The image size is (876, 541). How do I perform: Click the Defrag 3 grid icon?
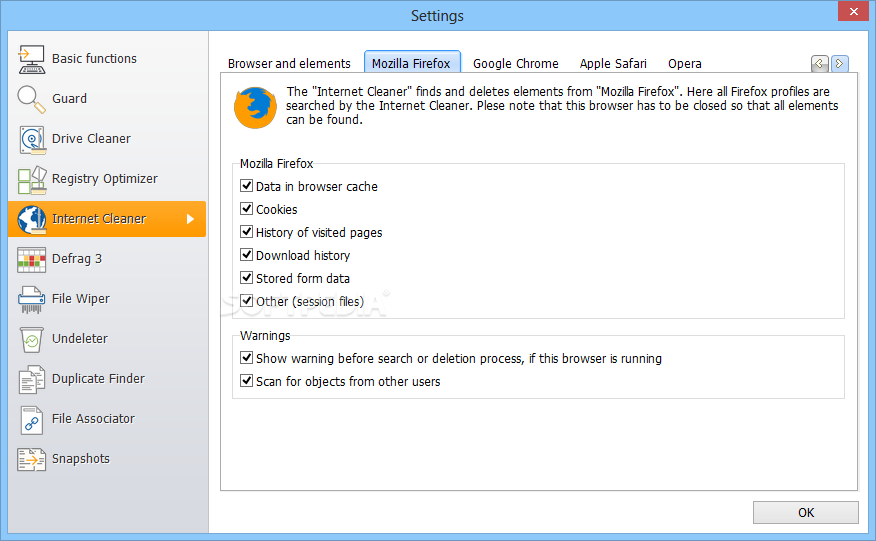pos(31,259)
